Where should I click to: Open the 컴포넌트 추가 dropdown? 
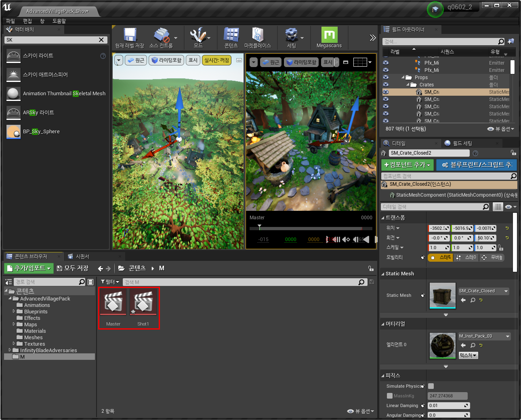pos(408,165)
